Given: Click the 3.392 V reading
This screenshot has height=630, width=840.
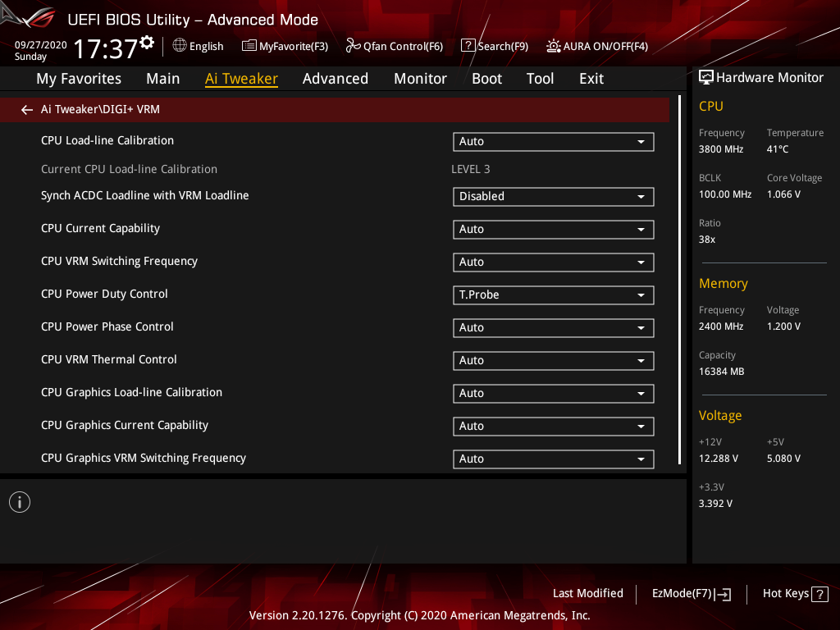Looking at the screenshot, I should (x=715, y=504).
